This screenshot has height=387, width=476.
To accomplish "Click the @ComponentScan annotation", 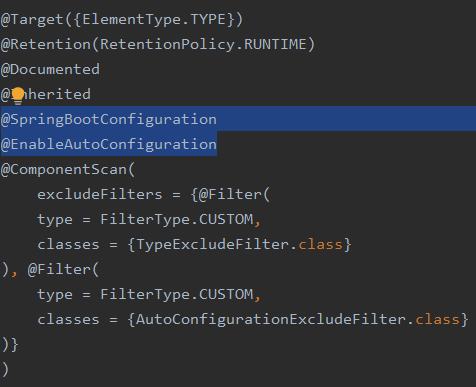I will coord(64,170).
